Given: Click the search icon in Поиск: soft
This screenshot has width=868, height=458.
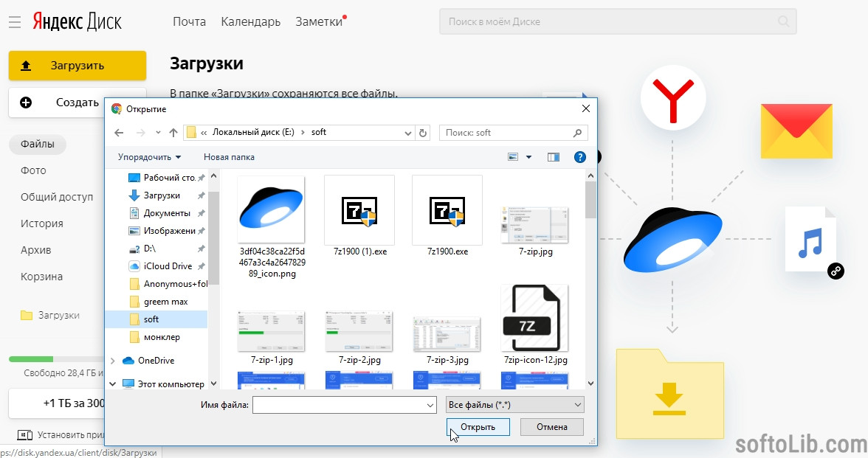Looking at the screenshot, I should tap(577, 133).
